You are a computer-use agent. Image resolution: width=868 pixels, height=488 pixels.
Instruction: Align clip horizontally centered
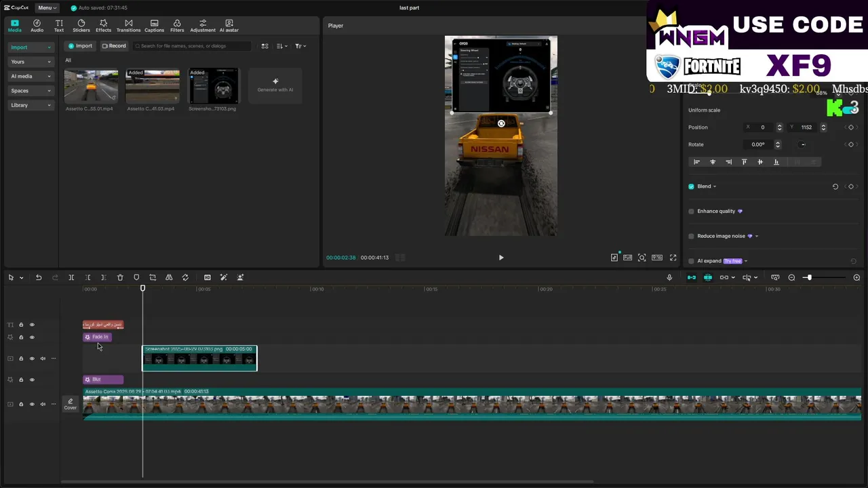713,162
